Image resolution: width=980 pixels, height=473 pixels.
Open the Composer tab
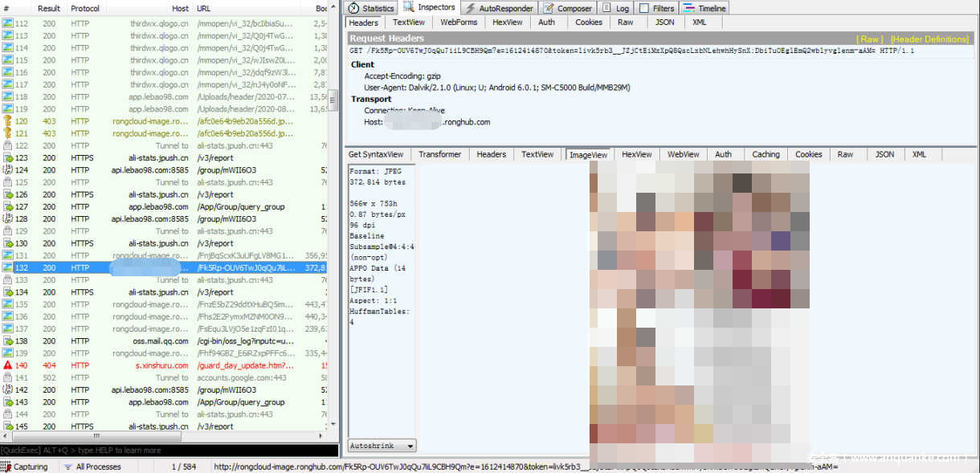pos(568,8)
